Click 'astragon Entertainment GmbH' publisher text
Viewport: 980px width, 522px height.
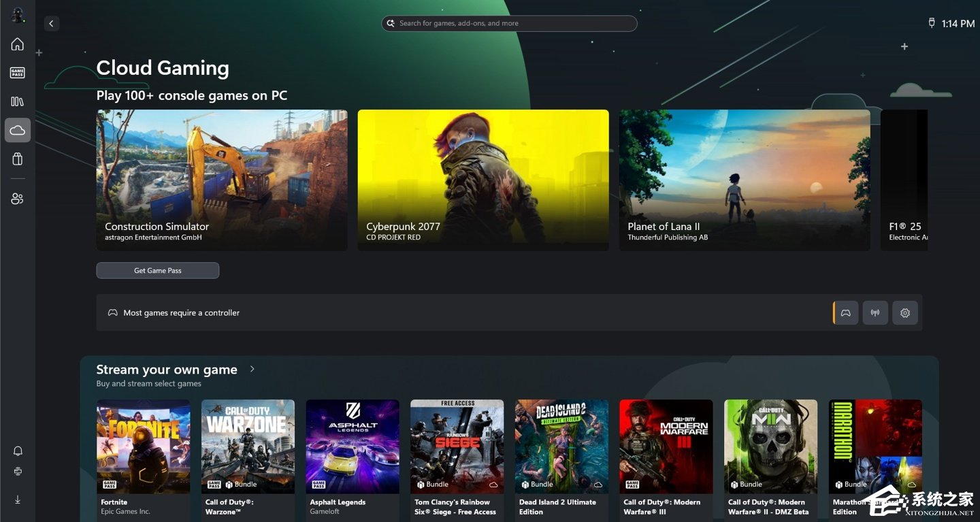153,238
